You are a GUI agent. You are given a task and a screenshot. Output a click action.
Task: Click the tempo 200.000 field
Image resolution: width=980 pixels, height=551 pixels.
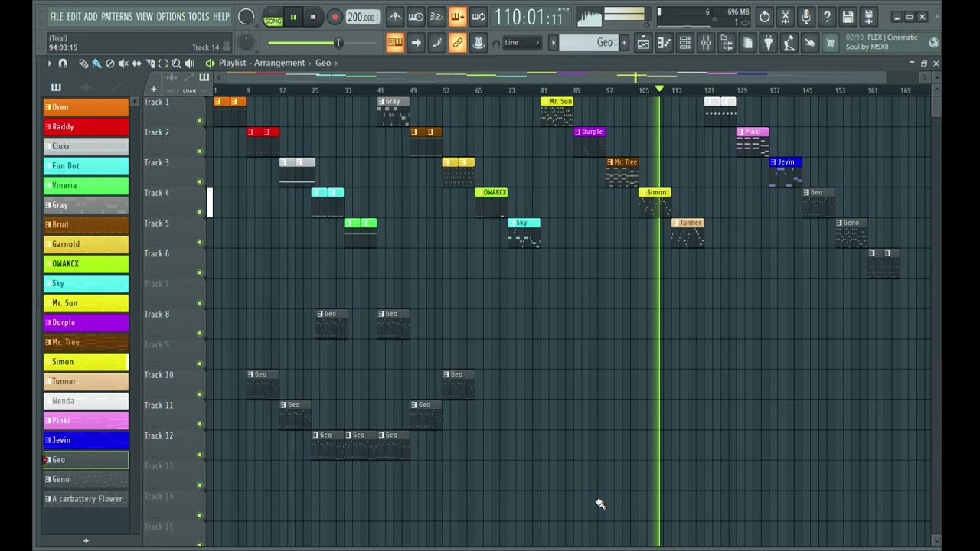[361, 17]
